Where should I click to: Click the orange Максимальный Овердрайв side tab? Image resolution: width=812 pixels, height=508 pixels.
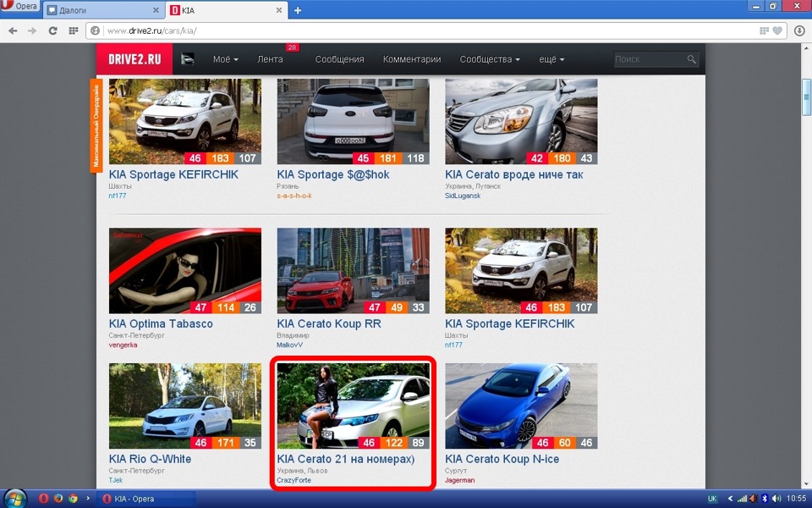tap(96, 126)
